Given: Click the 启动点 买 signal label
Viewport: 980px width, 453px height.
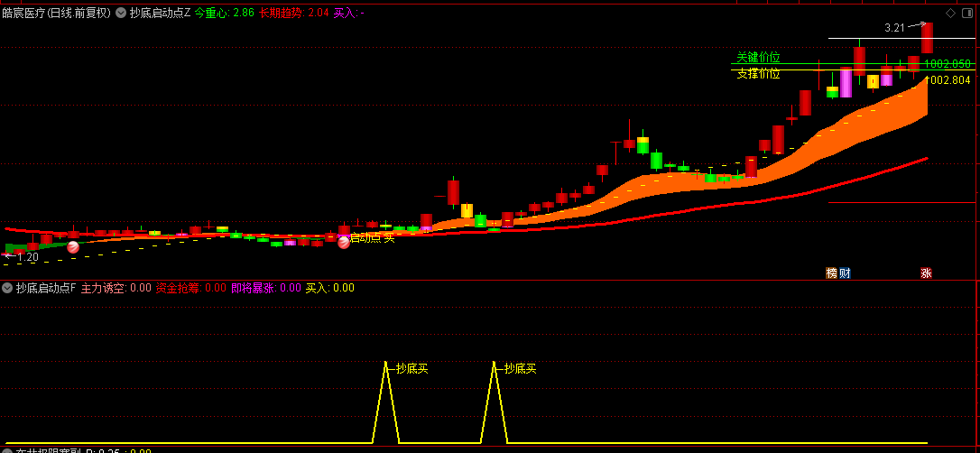Looking at the screenshot, I should pyautogui.click(x=373, y=237).
